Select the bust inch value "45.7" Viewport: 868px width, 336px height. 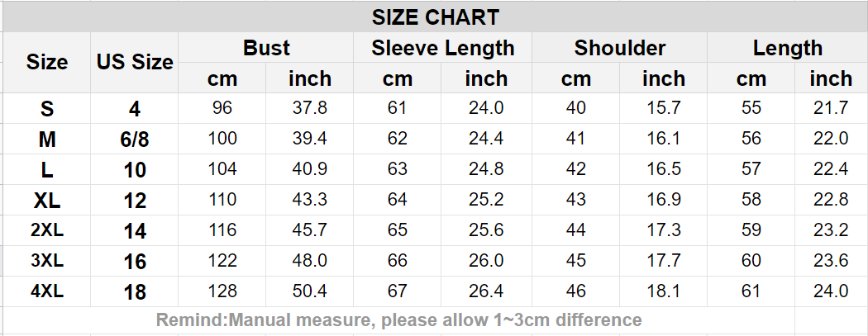coord(309,230)
